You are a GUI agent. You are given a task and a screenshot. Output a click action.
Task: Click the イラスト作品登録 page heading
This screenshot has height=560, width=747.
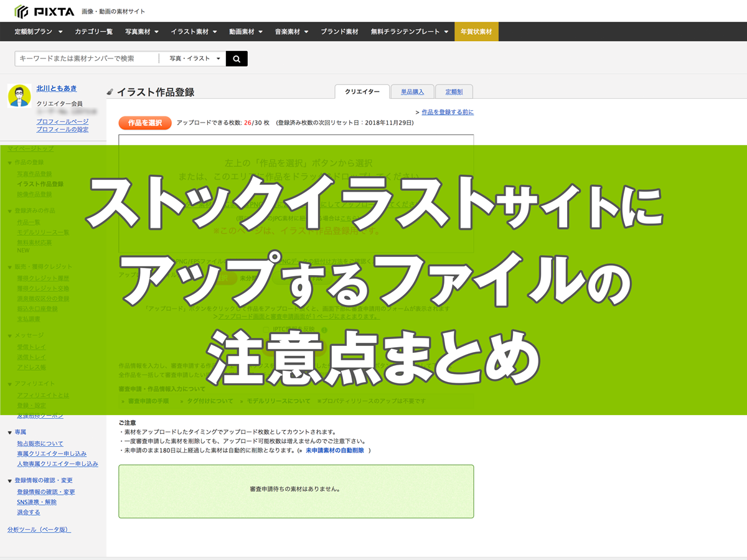156,92
